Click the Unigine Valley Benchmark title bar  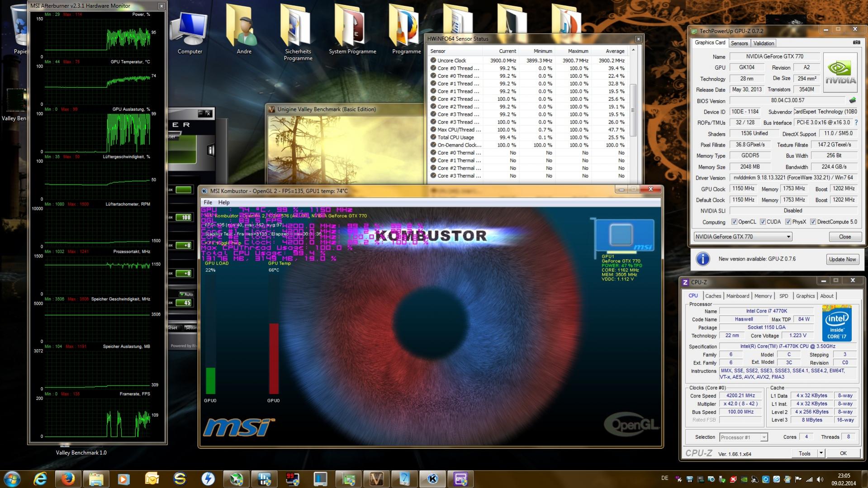[345, 109]
